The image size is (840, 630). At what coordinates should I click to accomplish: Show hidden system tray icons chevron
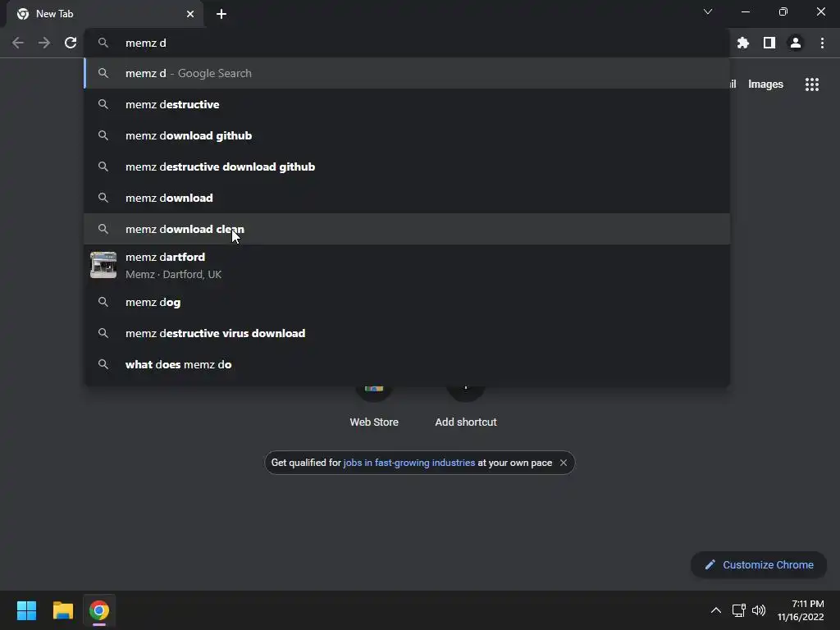[715, 610]
